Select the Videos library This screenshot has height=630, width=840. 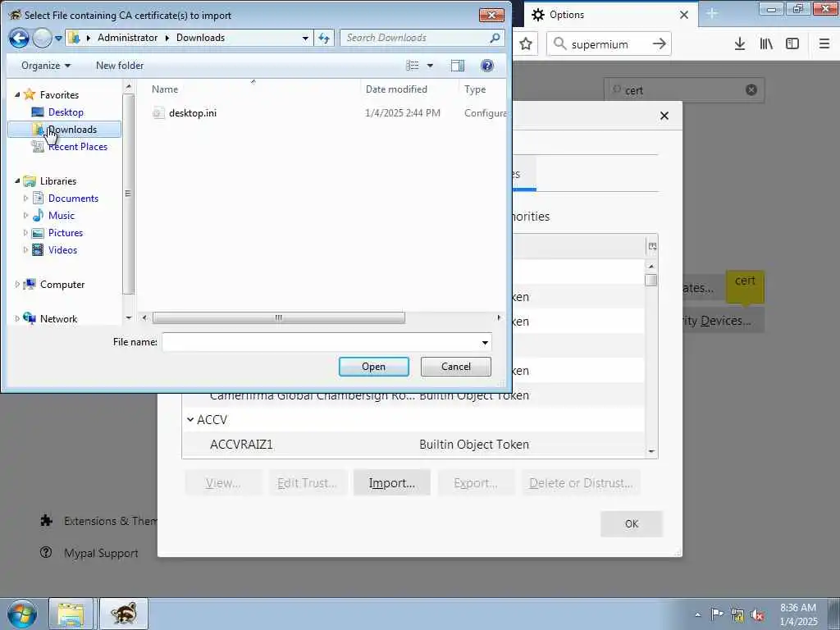coord(62,249)
